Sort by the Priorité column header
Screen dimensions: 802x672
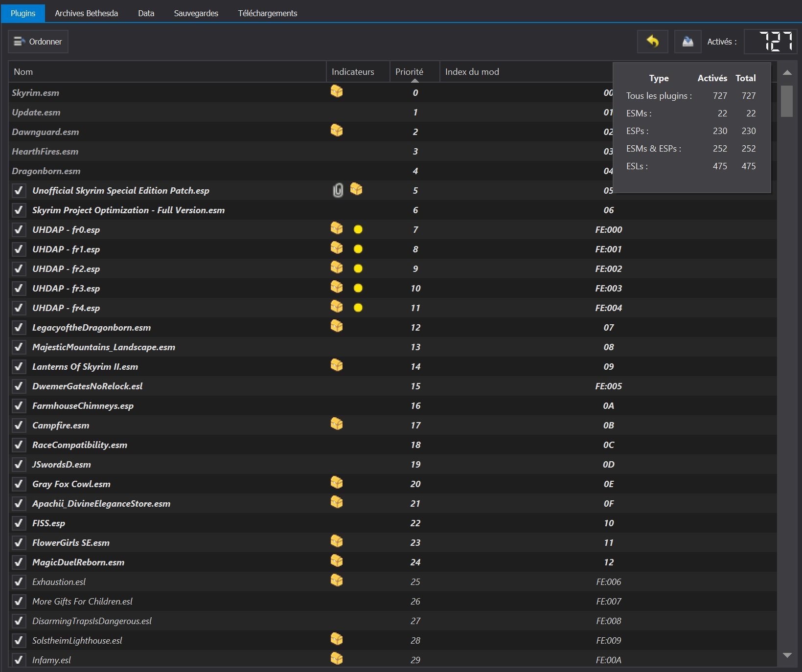pyautogui.click(x=414, y=72)
